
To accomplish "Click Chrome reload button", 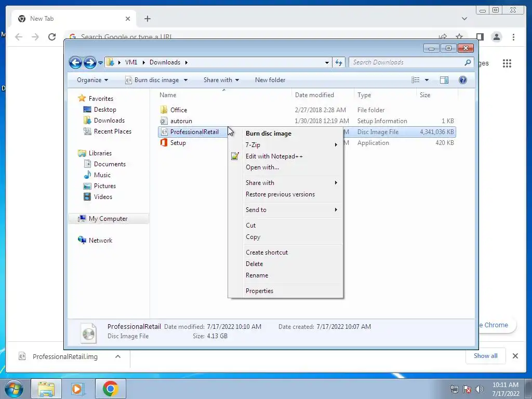I will pyautogui.click(x=52, y=37).
